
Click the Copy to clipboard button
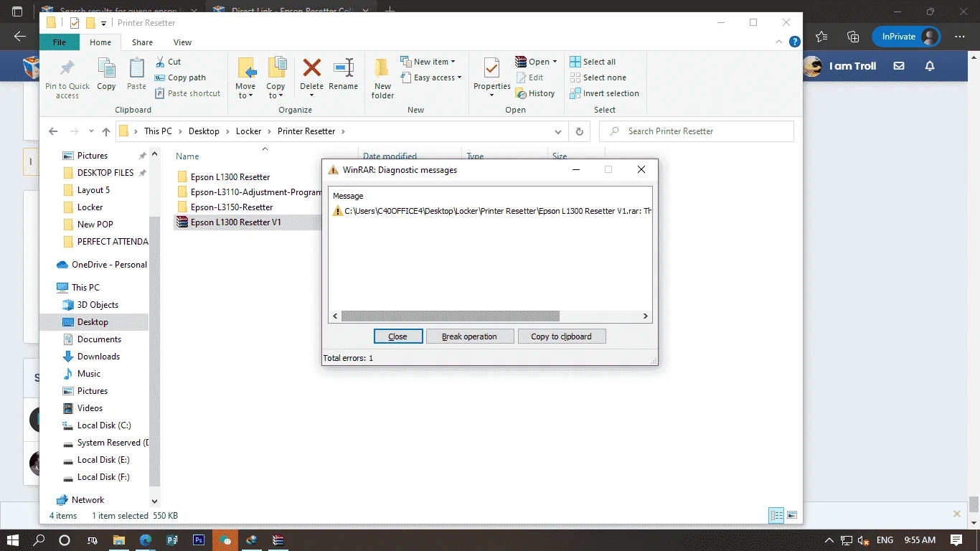(x=561, y=336)
